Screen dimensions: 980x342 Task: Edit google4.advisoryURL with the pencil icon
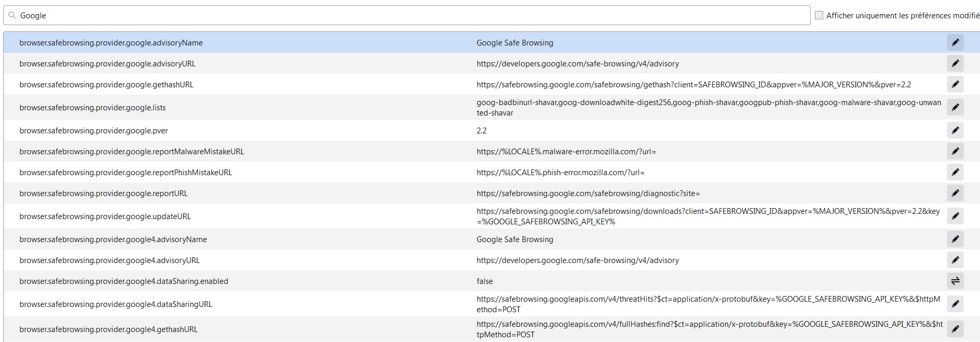pos(955,260)
